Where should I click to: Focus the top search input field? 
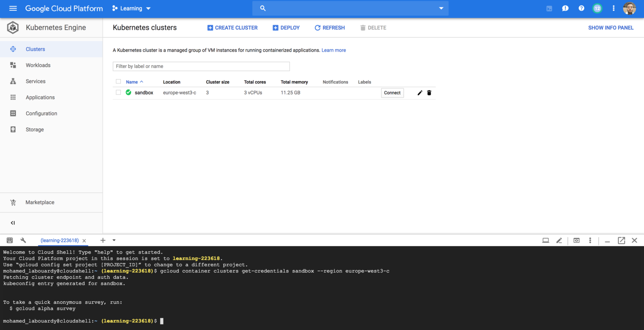tap(350, 8)
